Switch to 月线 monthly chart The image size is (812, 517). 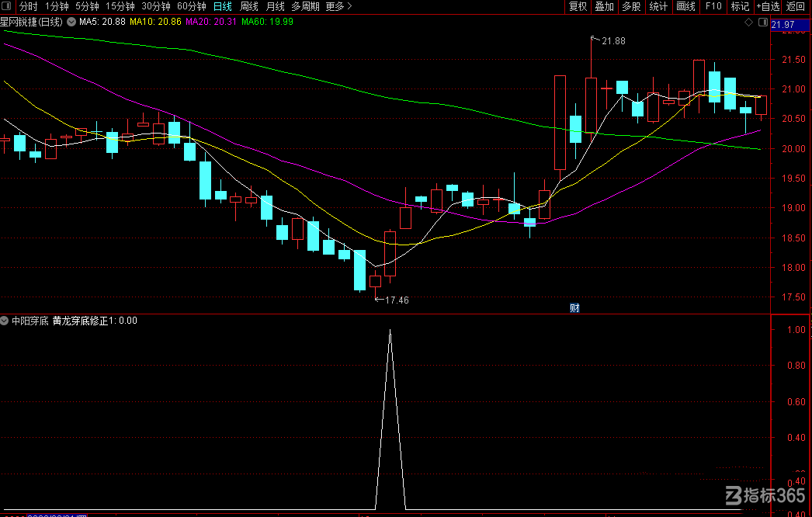[275, 6]
